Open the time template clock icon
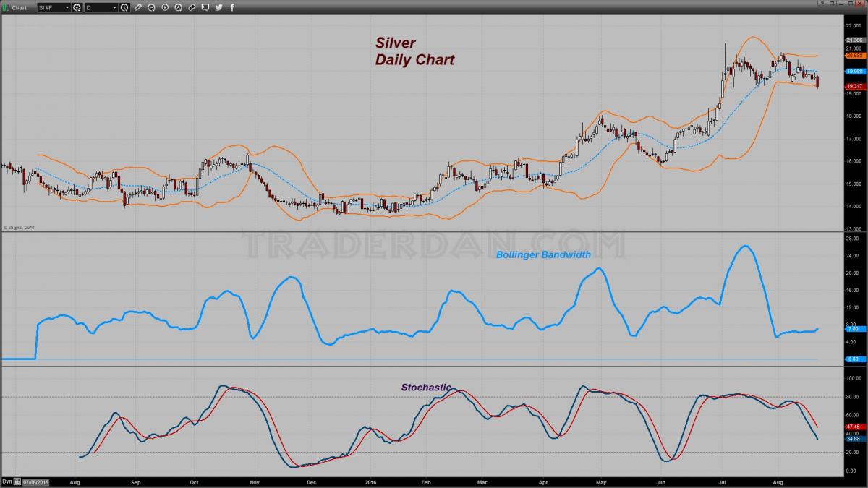The image size is (868, 488). pyautogui.click(x=124, y=7)
